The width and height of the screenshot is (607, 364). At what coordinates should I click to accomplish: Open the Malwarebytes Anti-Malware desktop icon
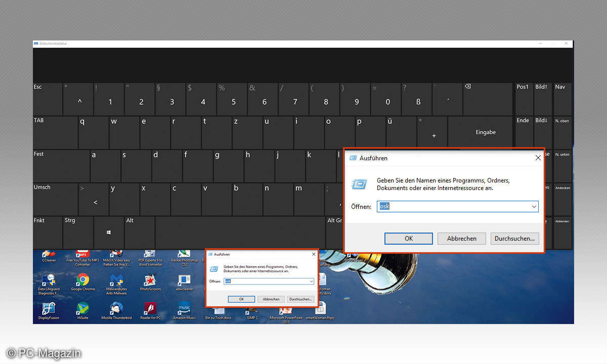116,281
